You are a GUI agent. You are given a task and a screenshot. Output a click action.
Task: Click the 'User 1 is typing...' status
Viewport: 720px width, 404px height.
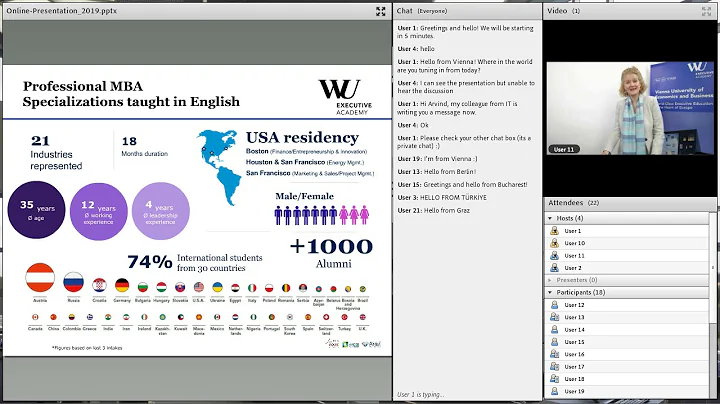click(x=421, y=395)
